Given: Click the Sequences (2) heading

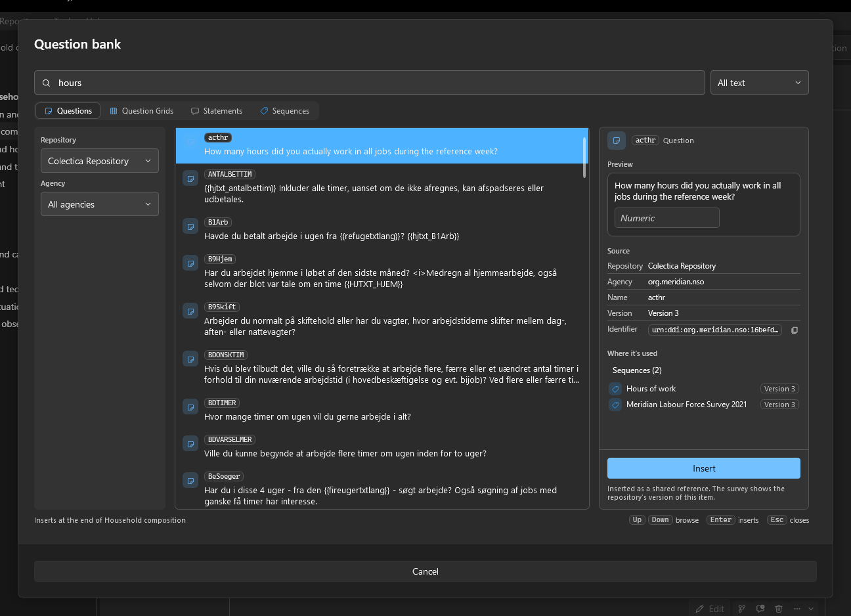Looking at the screenshot, I should 637,370.
